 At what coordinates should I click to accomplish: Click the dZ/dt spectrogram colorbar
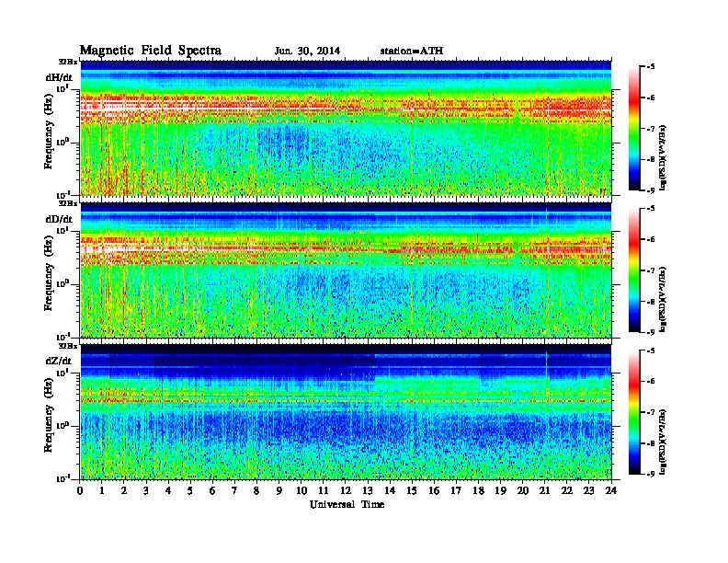click(x=634, y=412)
